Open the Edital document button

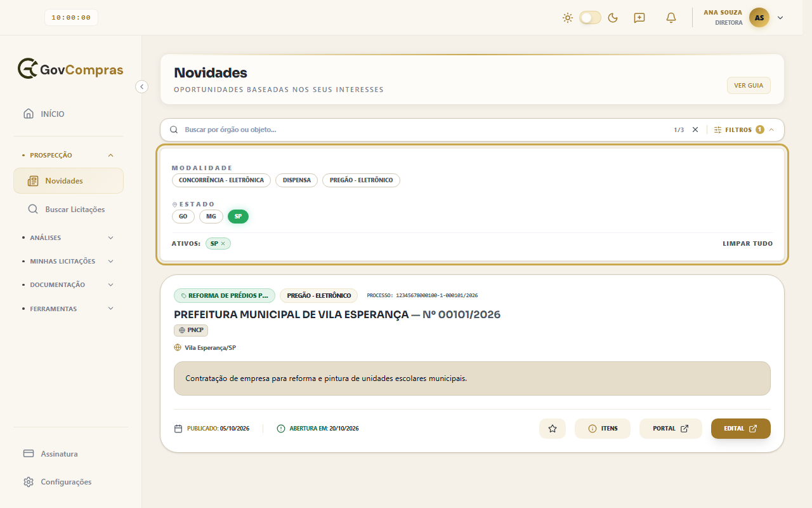(741, 429)
